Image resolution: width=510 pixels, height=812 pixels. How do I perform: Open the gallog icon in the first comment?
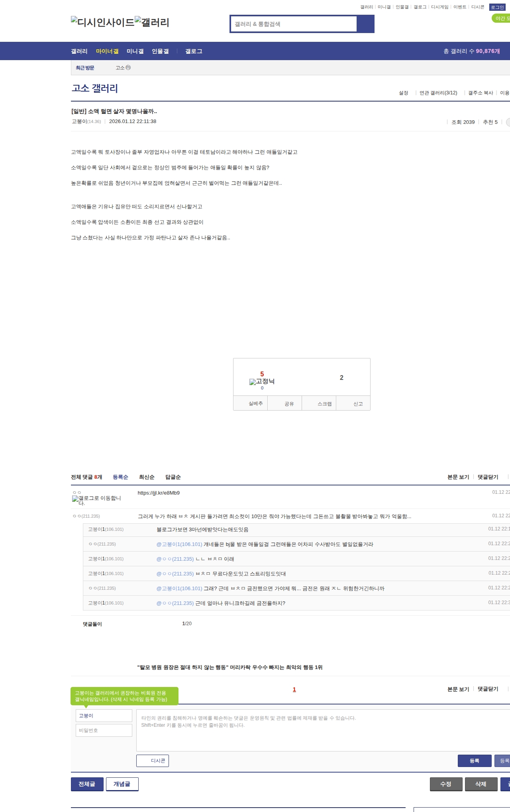click(x=96, y=500)
